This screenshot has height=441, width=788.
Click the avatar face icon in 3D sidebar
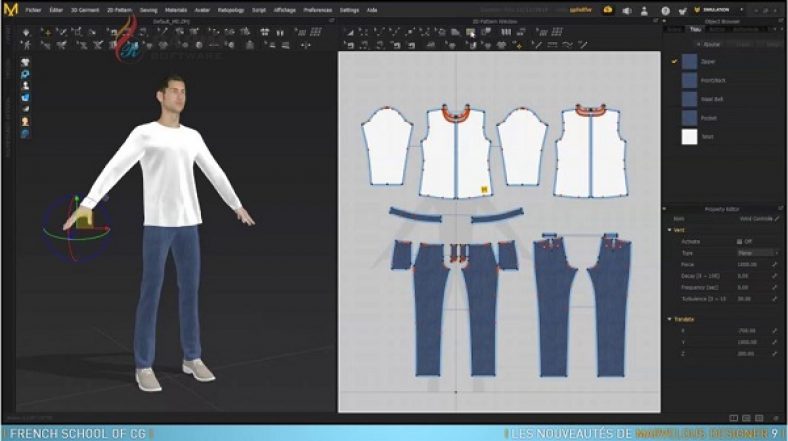coord(24,121)
